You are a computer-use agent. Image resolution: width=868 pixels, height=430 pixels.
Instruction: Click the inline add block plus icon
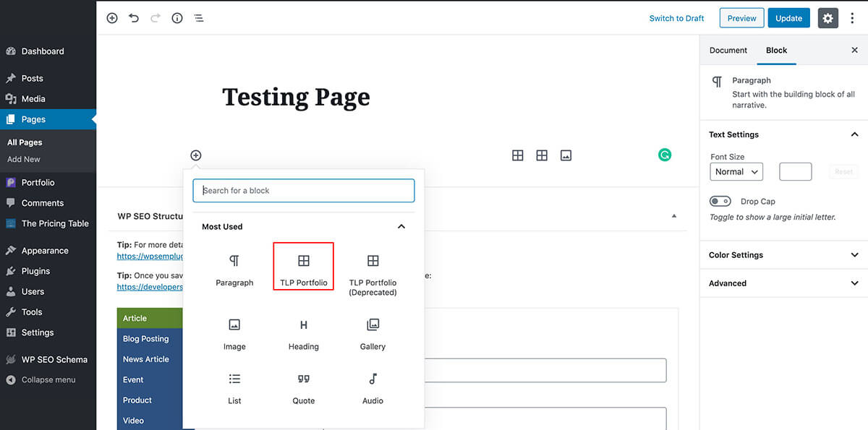[196, 155]
